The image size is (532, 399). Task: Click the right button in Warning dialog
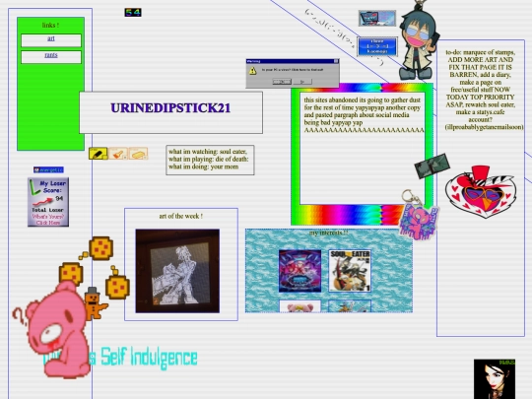click(302, 82)
